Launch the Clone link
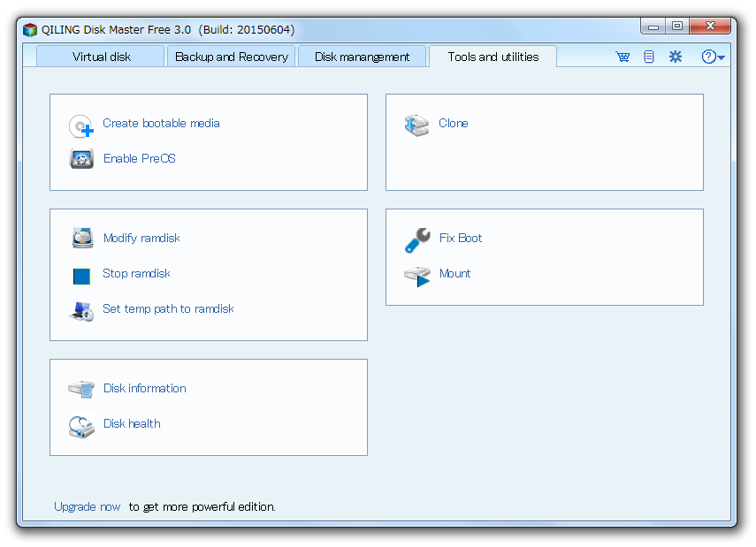 (x=454, y=124)
